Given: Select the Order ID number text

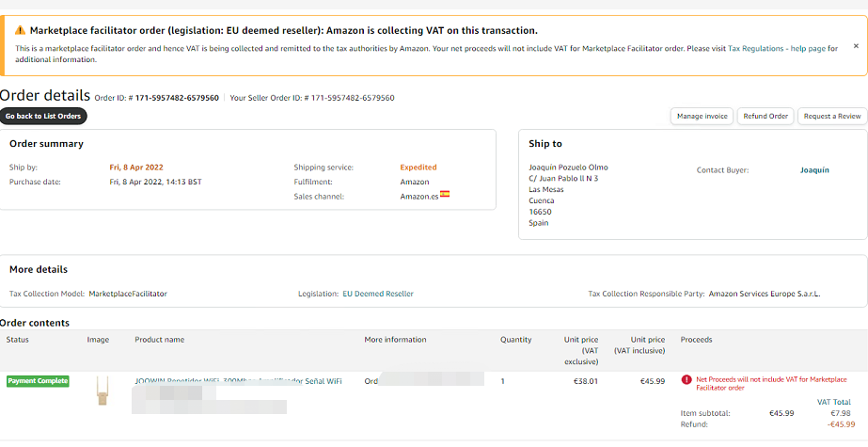Looking at the screenshot, I should tap(177, 98).
